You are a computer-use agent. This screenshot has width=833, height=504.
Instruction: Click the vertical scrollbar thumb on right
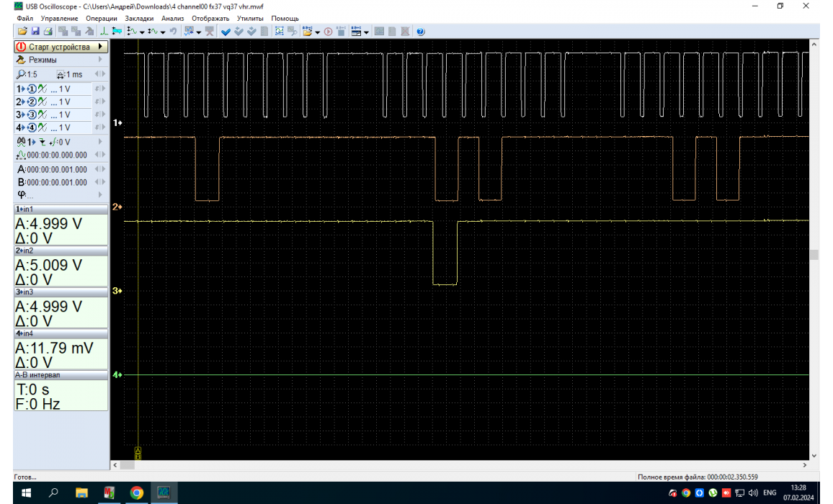pyautogui.click(x=814, y=255)
